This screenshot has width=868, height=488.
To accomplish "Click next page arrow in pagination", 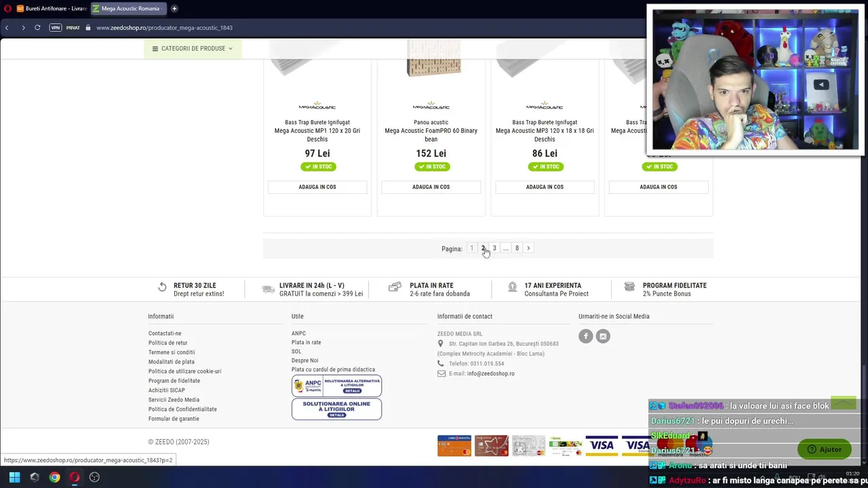I will [528, 248].
